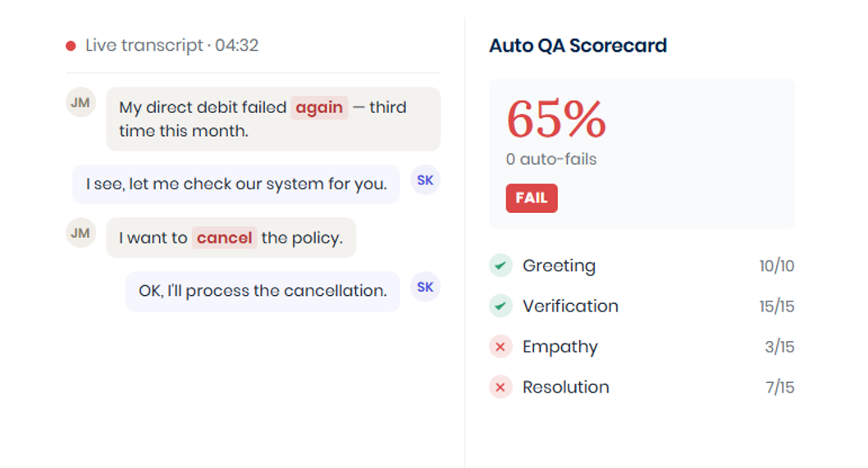Click the green check icon for Greeting
This screenshot has height=468, width=868.
pyautogui.click(x=500, y=266)
